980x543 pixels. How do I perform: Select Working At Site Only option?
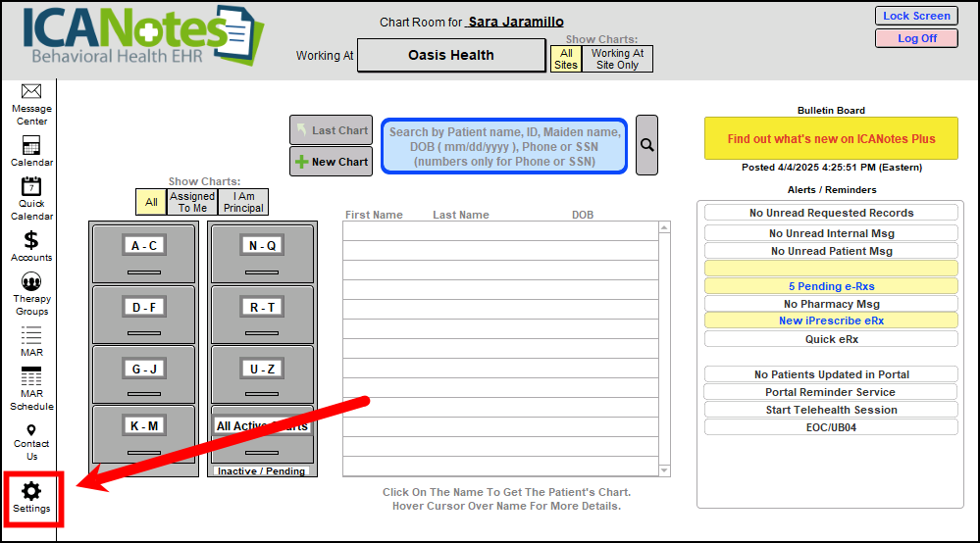point(617,59)
